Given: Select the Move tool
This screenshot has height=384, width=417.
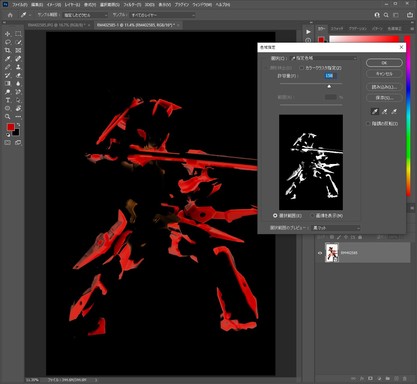Looking at the screenshot, I should click(x=7, y=34).
